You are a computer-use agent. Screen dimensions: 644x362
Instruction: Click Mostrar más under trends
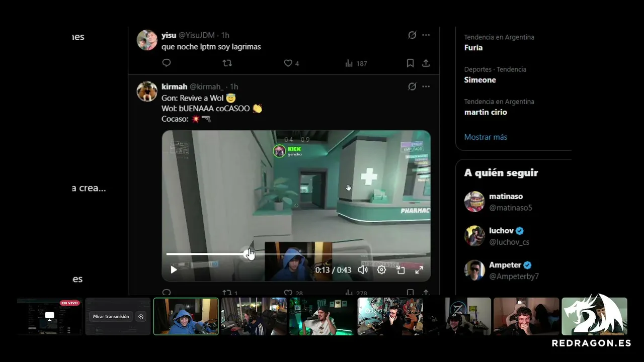coord(486,137)
